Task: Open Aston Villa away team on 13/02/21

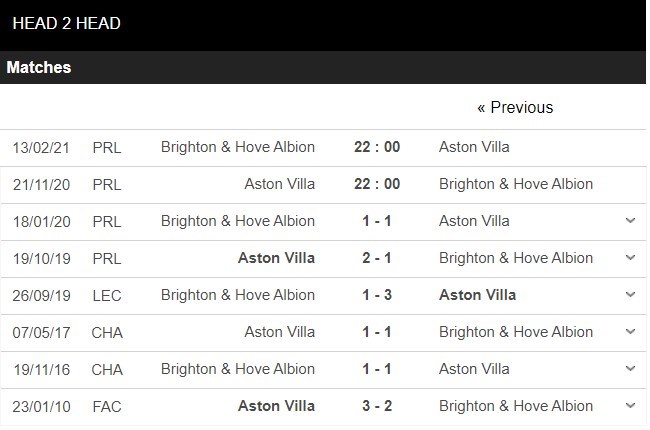Action: [x=474, y=147]
